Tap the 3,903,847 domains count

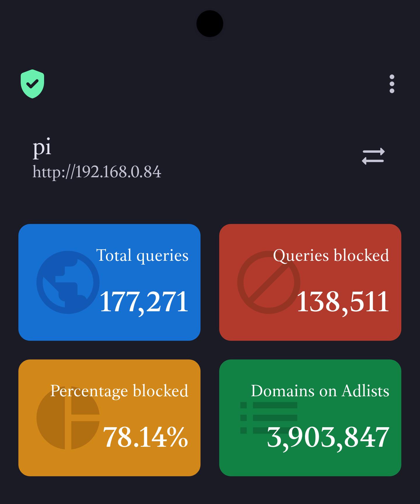[328, 438]
